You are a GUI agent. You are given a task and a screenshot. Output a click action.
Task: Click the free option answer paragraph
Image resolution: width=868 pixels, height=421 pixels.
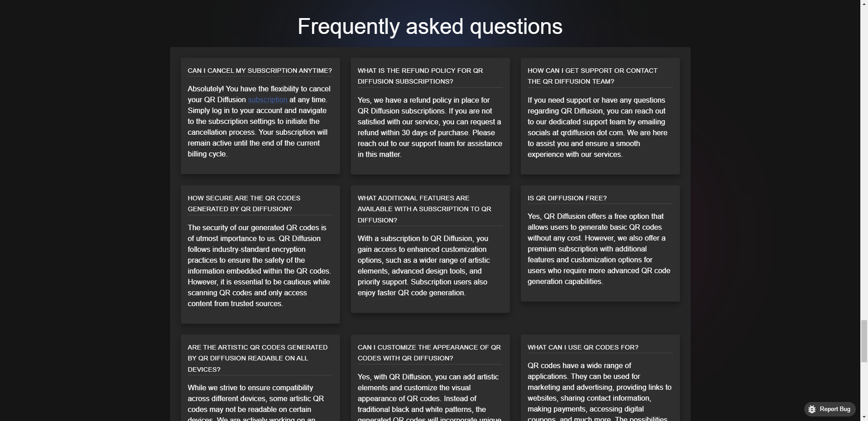[599, 249]
